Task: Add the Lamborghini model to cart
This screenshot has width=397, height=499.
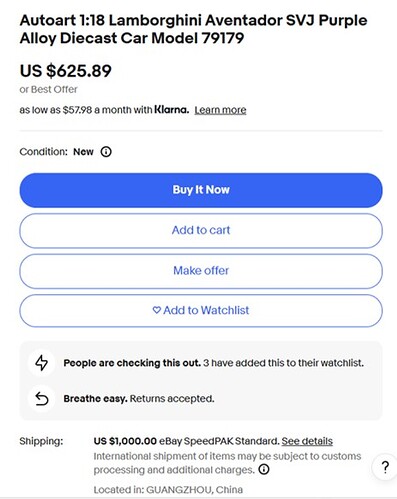Action: [201, 230]
